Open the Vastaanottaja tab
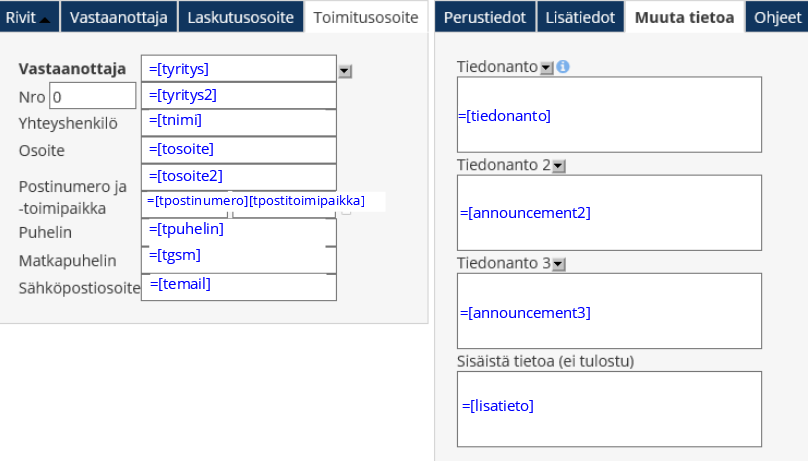 point(119,17)
